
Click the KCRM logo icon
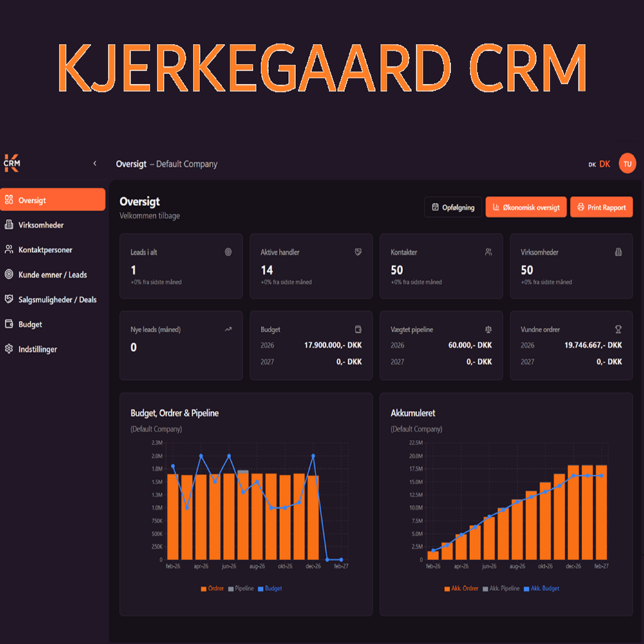point(12,163)
